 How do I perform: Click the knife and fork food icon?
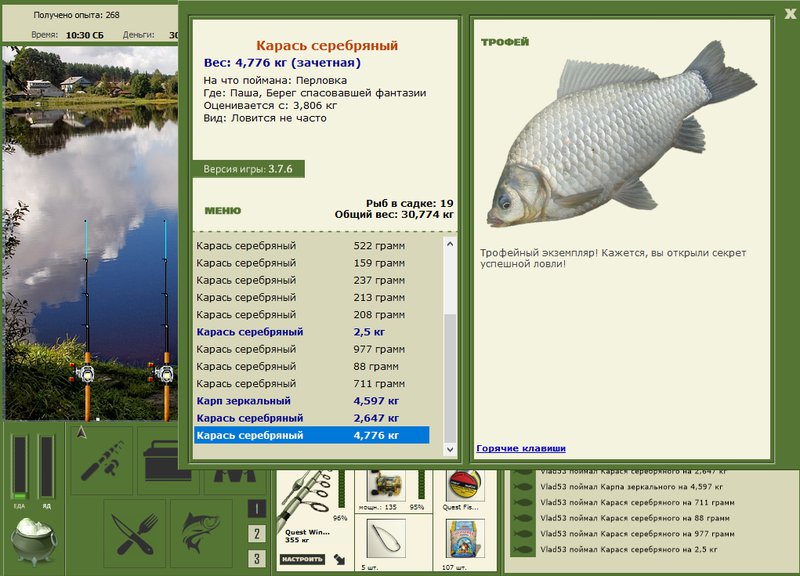tap(135, 534)
